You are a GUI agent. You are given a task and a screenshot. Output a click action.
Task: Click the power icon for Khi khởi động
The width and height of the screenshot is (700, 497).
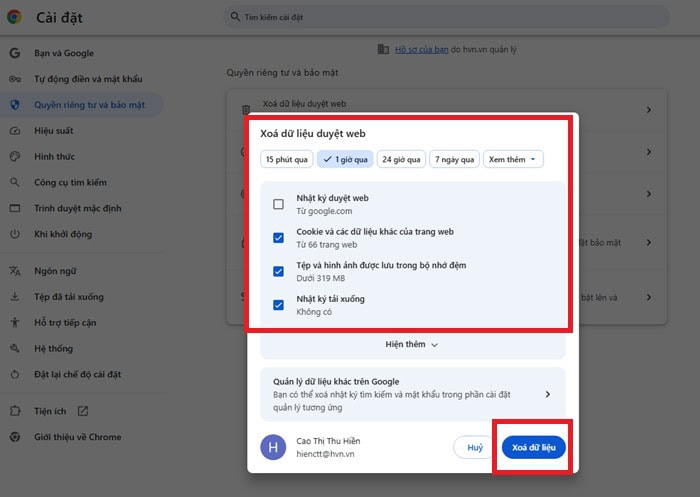tap(15, 234)
